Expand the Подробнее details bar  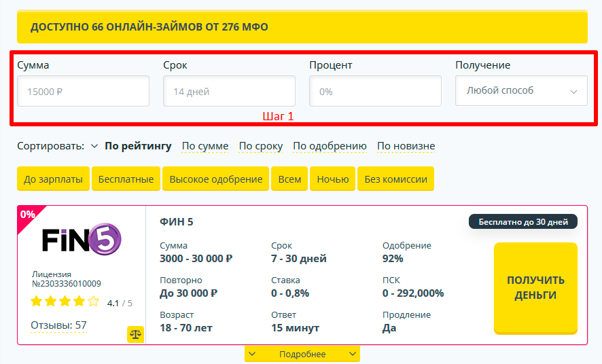coord(302,354)
